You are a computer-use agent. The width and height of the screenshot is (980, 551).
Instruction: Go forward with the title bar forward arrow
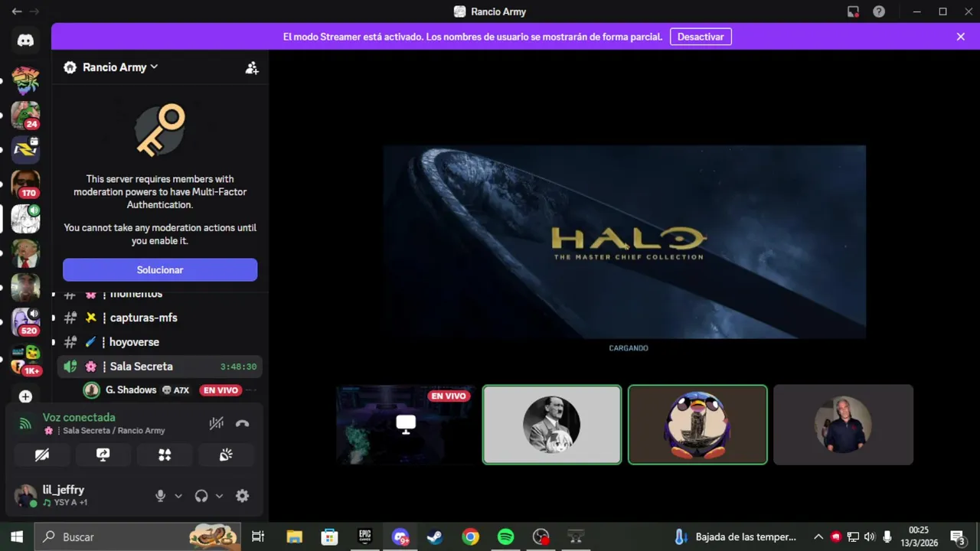pyautogui.click(x=34, y=11)
